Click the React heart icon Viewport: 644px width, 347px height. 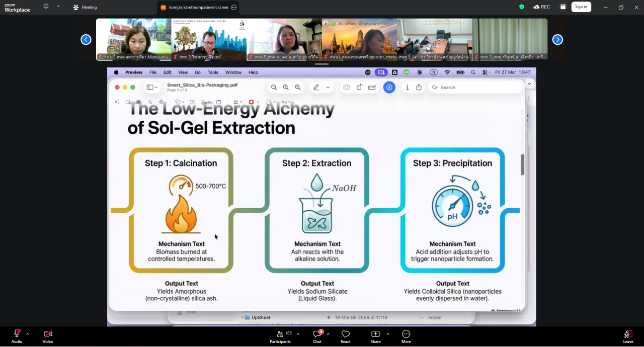click(x=346, y=335)
